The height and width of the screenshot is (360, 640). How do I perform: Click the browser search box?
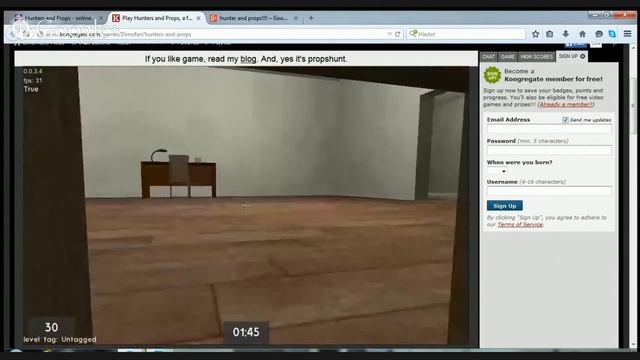pyautogui.click(x=465, y=34)
